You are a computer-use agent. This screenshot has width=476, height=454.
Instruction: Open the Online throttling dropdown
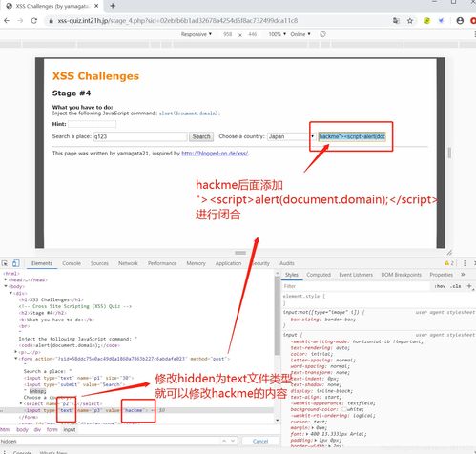(x=300, y=34)
